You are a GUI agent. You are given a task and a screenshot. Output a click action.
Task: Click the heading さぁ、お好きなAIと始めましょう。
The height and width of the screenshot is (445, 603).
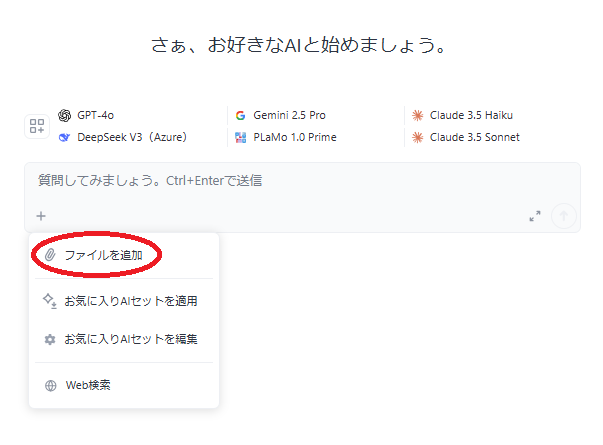298,45
